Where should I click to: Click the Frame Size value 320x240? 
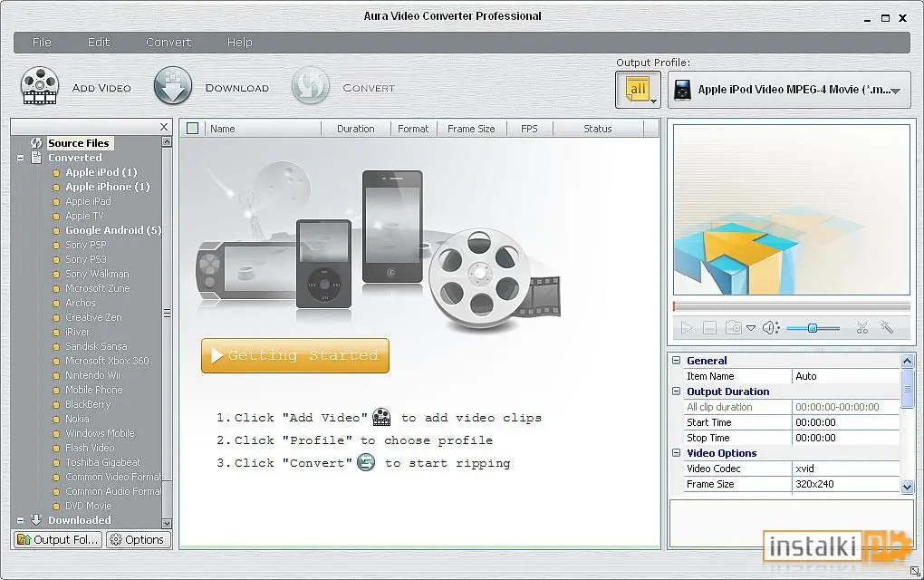(845, 484)
